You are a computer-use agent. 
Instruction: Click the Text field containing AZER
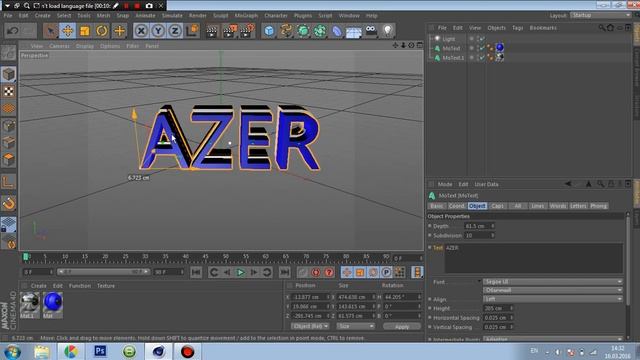pos(533,258)
